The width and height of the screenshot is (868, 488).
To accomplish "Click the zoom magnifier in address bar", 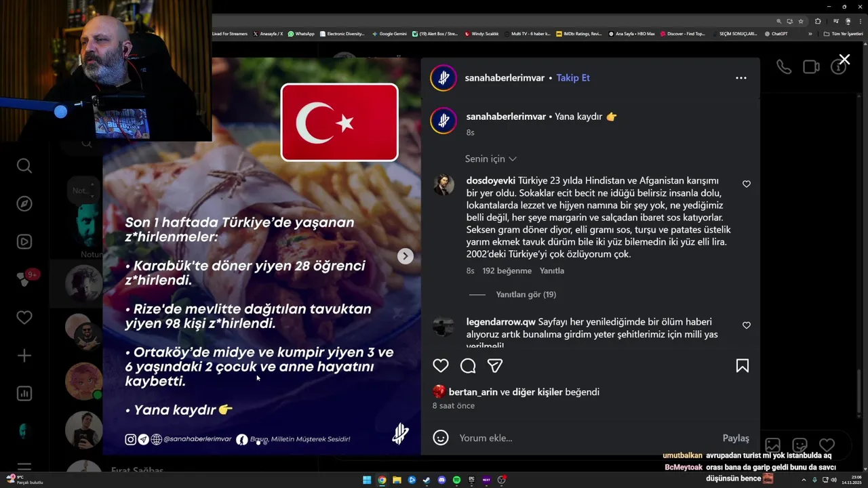I will pos(779,21).
